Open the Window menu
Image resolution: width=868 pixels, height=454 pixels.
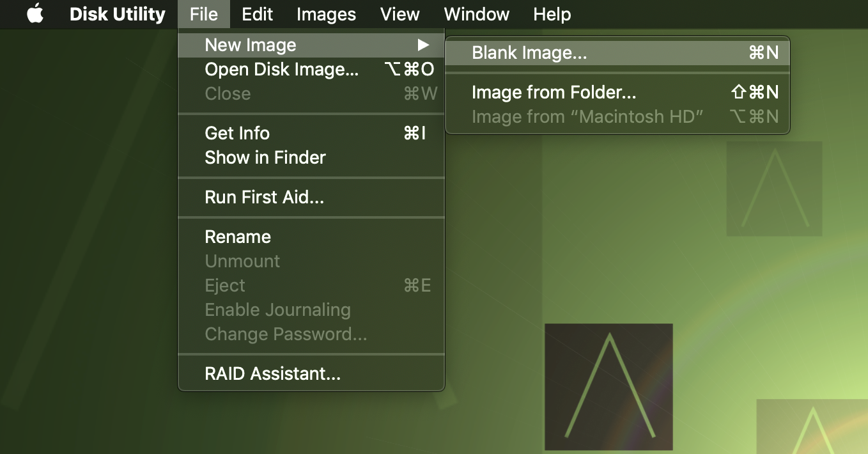click(477, 14)
